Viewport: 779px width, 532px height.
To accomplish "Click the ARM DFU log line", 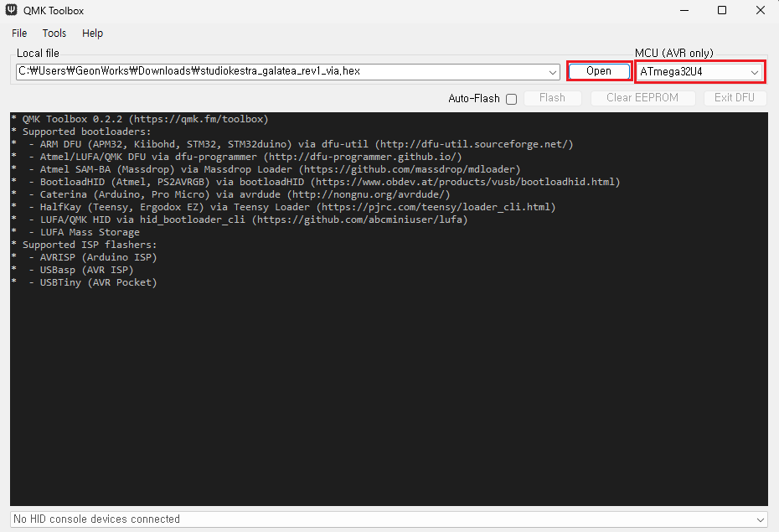I will click(292, 144).
